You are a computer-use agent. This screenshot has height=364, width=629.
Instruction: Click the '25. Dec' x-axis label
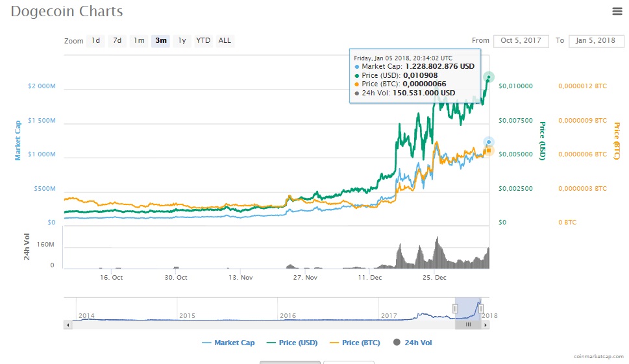[434, 278]
